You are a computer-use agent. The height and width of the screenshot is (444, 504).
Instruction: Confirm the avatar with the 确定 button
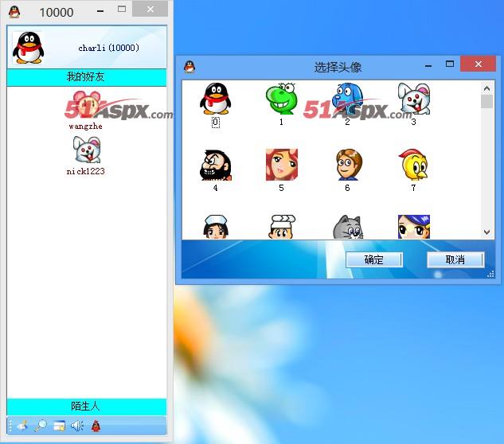pos(374,259)
